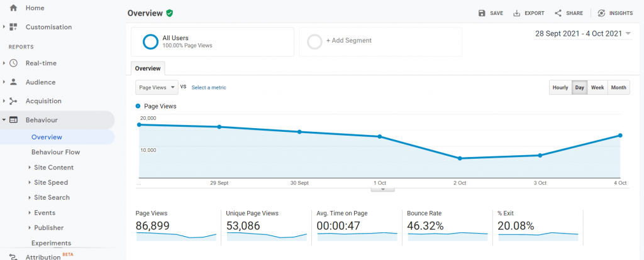The image size is (644, 260).
Task: Set chart granularity to Month
Action: 618,88
